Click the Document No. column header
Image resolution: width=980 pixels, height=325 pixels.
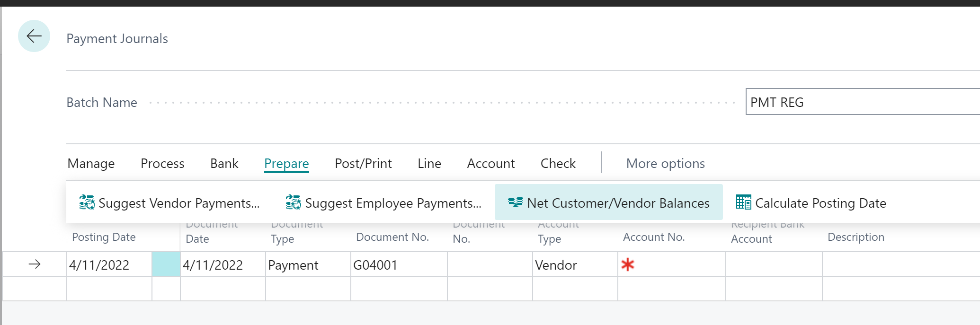click(x=392, y=237)
